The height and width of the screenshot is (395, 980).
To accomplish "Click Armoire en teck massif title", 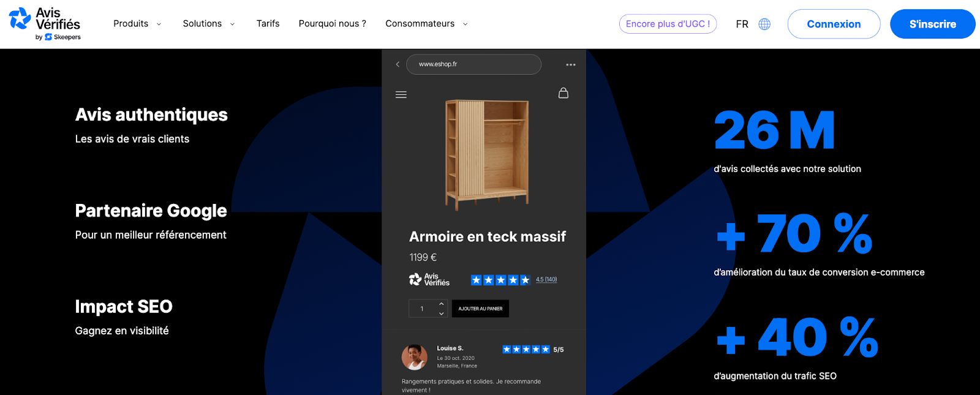I will coord(488,236).
